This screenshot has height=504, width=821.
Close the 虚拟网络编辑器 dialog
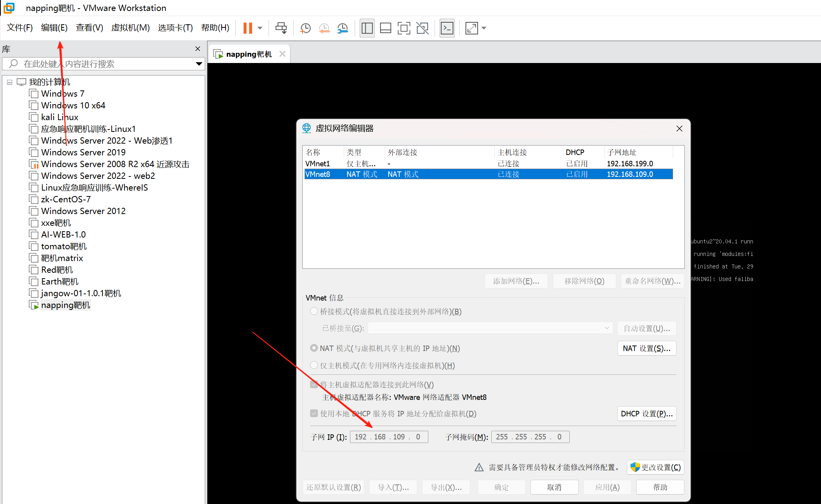[x=679, y=129]
